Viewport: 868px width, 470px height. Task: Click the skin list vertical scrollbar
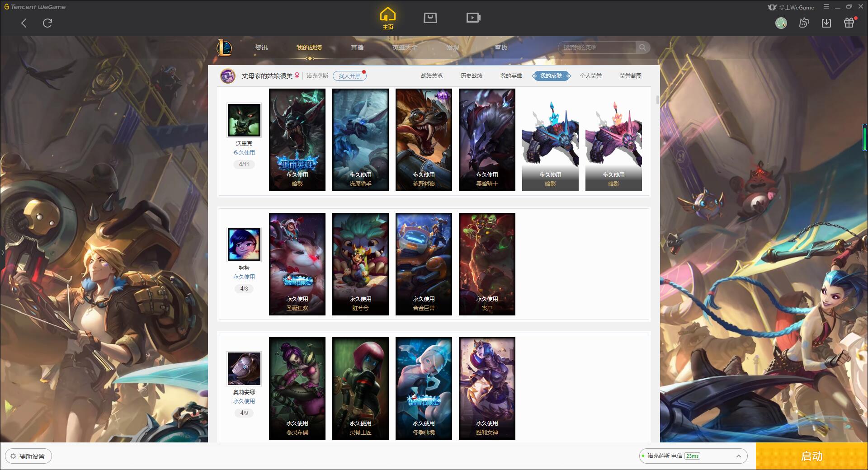click(658, 100)
